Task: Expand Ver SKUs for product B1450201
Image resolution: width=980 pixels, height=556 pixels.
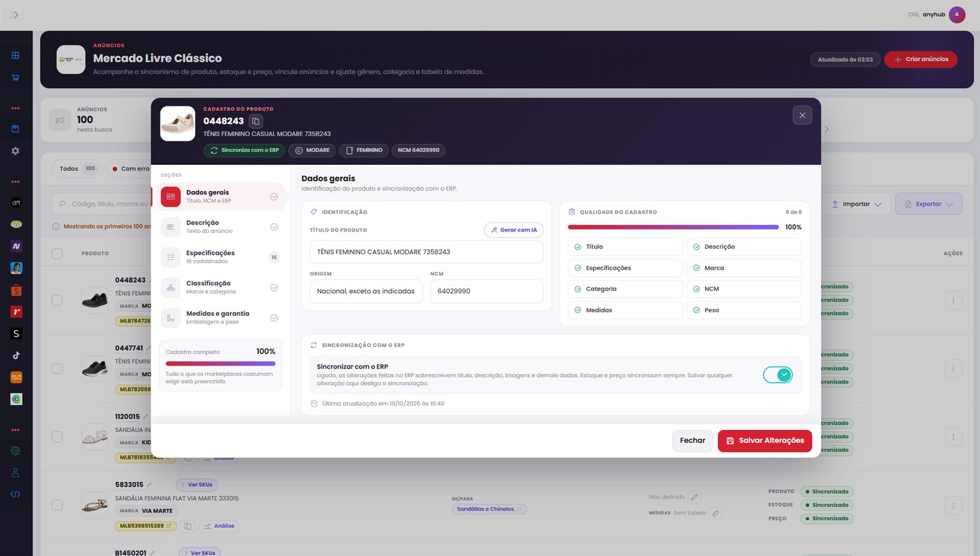Action: (200, 552)
